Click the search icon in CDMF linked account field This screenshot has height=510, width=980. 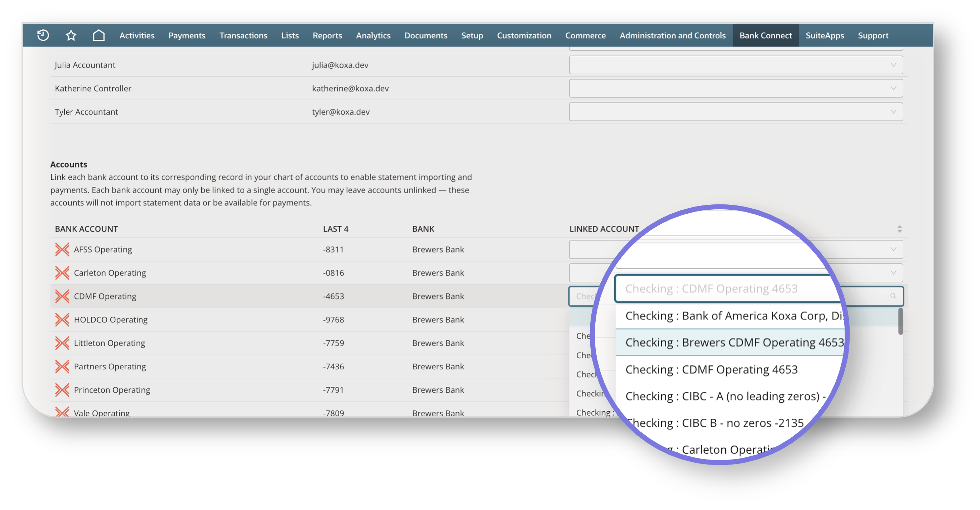click(893, 296)
